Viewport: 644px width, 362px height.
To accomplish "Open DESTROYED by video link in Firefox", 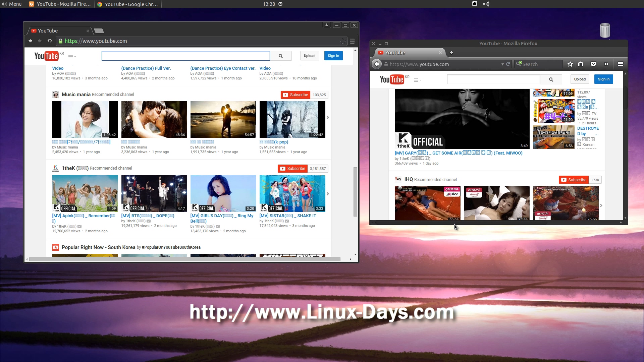I will [x=588, y=131].
